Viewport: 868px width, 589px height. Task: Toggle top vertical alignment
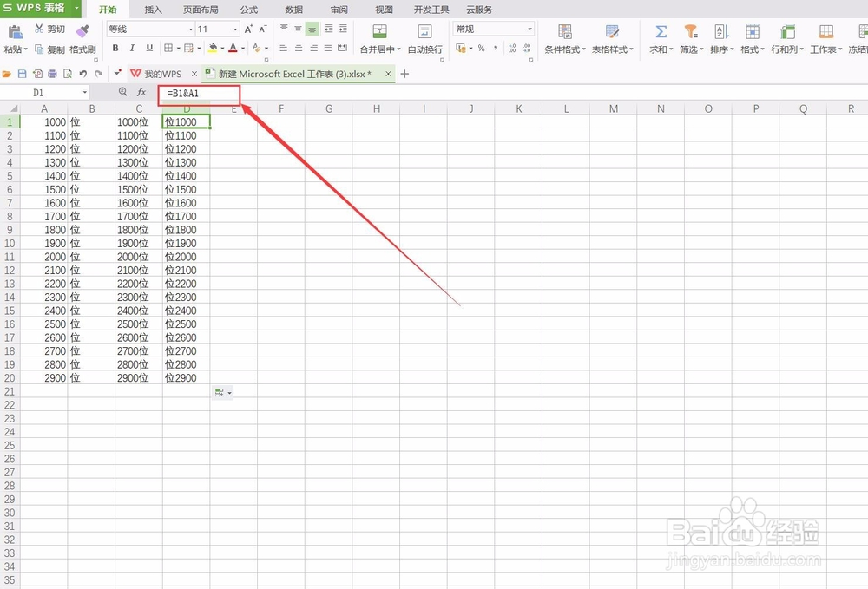click(x=284, y=29)
